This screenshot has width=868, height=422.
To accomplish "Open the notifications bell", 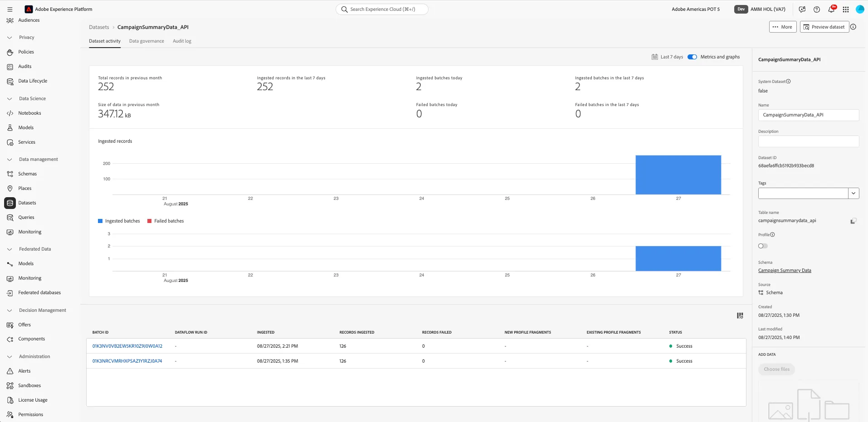I will (x=831, y=9).
